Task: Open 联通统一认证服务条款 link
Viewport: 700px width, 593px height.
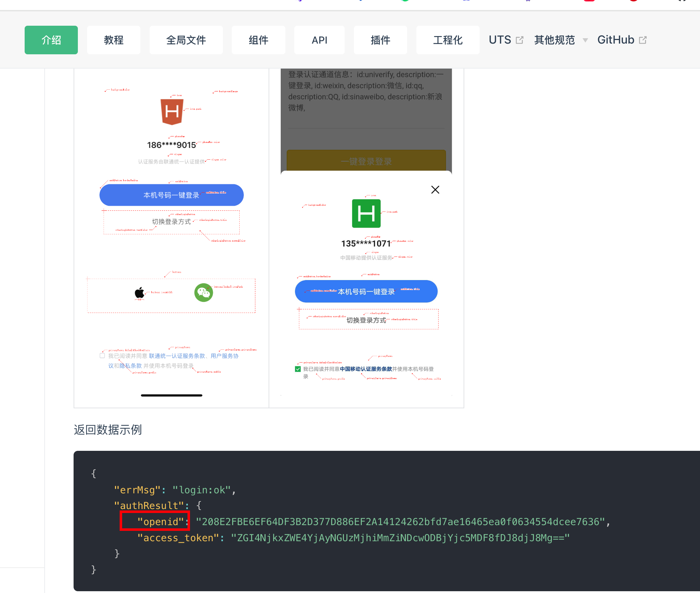Action: click(x=177, y=356)
